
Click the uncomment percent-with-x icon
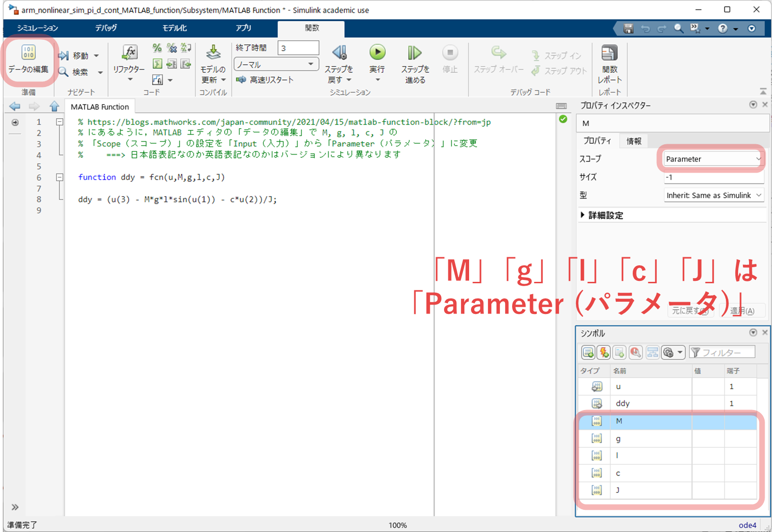pos(172,48)
